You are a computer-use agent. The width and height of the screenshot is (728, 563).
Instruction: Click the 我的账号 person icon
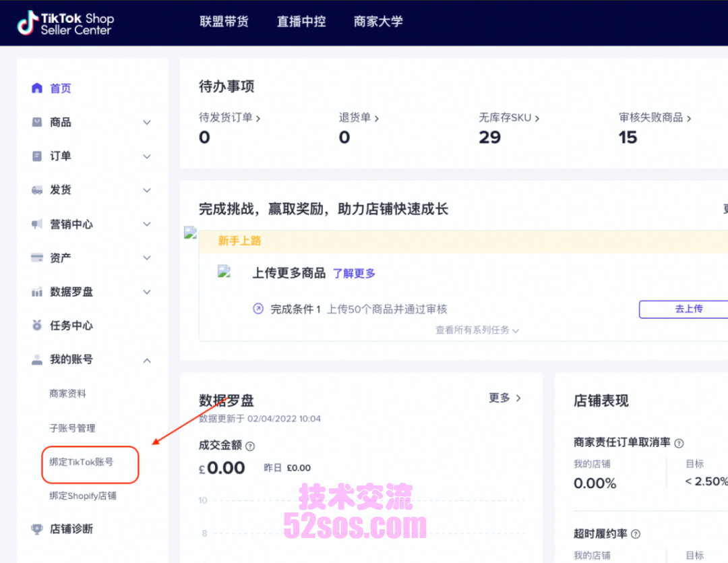pos(37,359)
